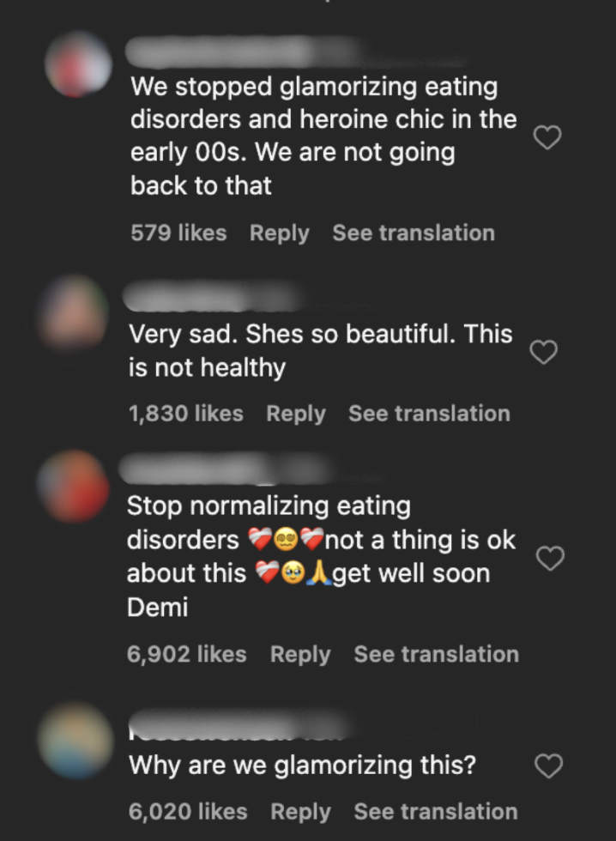View the 1,830 likes list
The image size is (616, 841).
tap(185, 413)
